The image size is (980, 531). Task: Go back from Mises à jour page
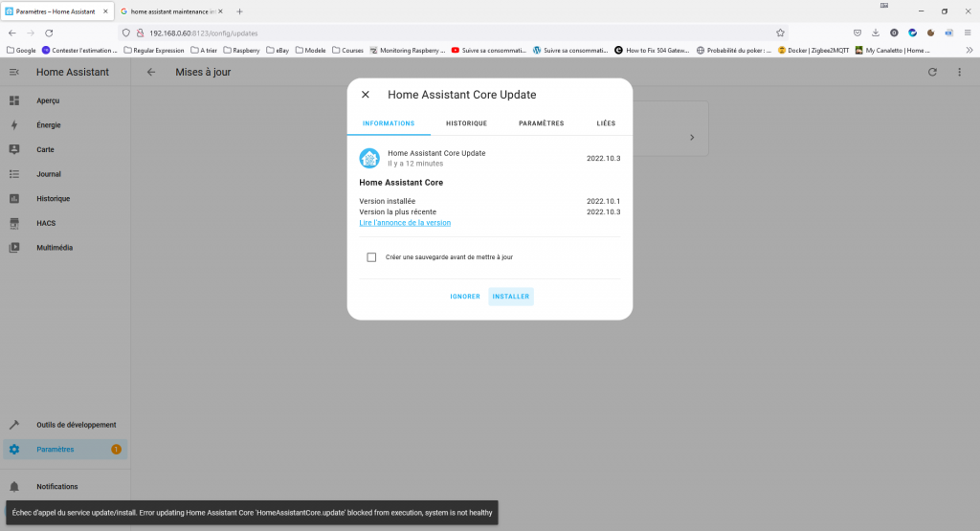point(151,72)
